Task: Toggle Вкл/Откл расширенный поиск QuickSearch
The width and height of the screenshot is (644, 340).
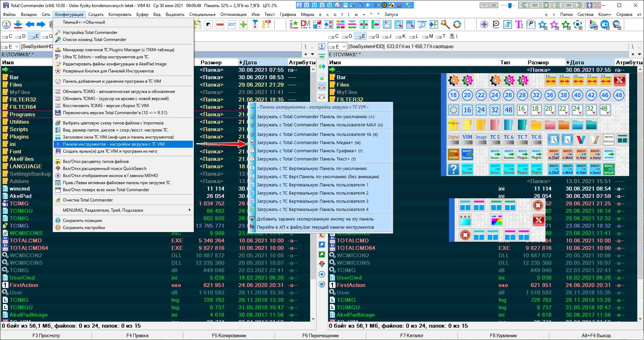Action: click(123, 169)
